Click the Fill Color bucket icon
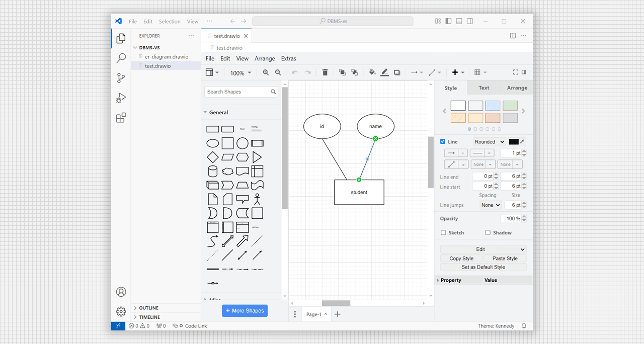 (372, 72)
